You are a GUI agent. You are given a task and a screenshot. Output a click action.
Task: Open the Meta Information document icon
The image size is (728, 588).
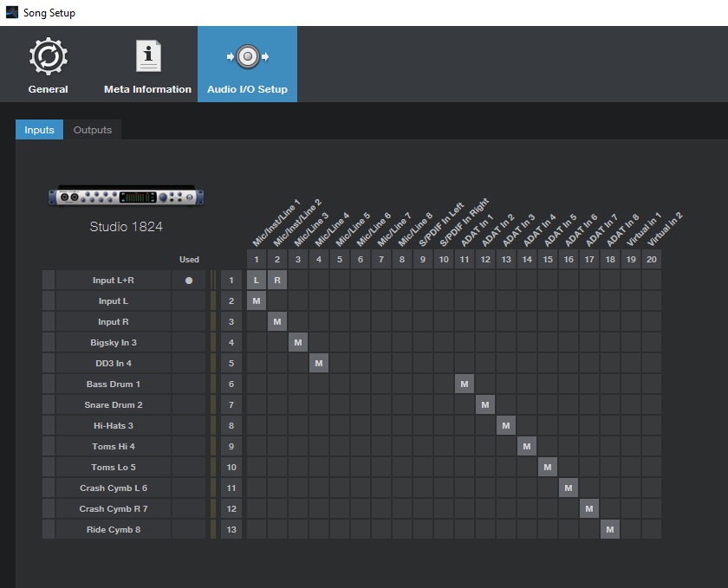147,57
